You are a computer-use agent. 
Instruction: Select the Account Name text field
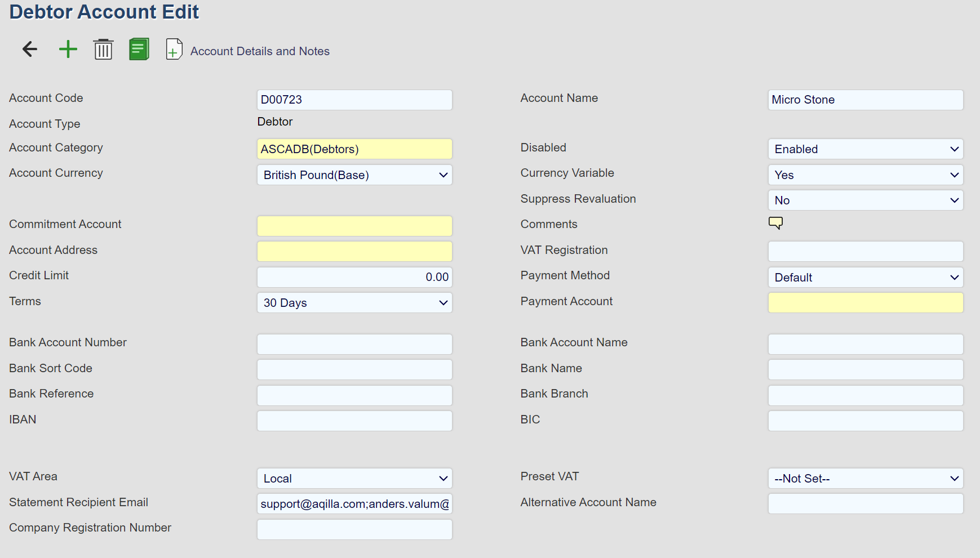[865, 100]
